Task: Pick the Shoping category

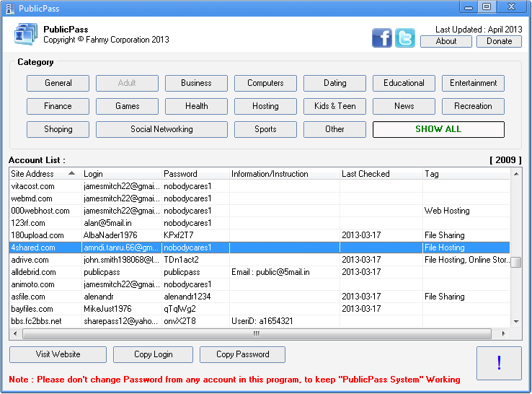Action: coord(58,129)
